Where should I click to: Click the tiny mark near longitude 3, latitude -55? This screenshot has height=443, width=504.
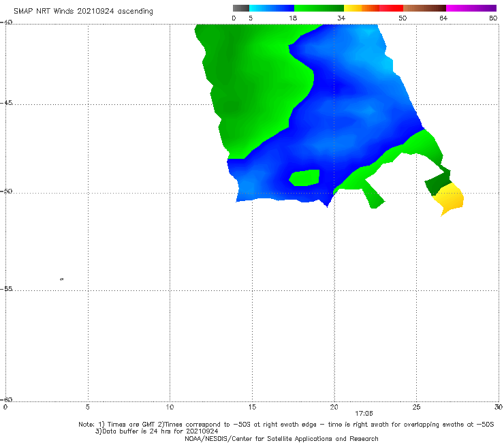pyautogui.click(x=62, y=279)
